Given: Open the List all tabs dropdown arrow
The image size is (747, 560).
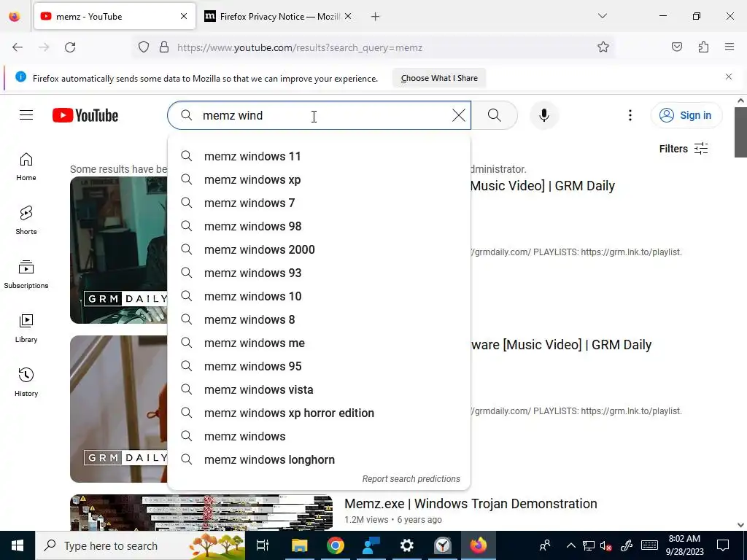Looking at the screenshot, I should coord(602,16).
